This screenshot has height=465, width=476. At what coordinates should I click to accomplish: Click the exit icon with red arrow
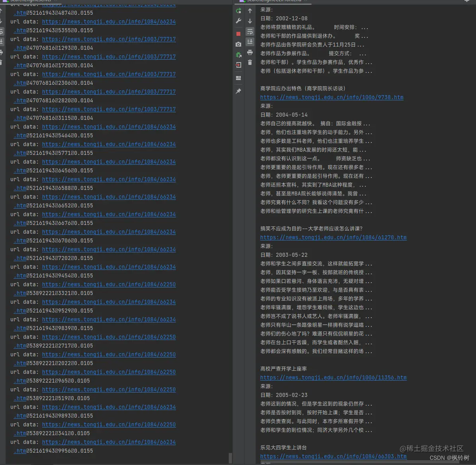coord(238,64)
